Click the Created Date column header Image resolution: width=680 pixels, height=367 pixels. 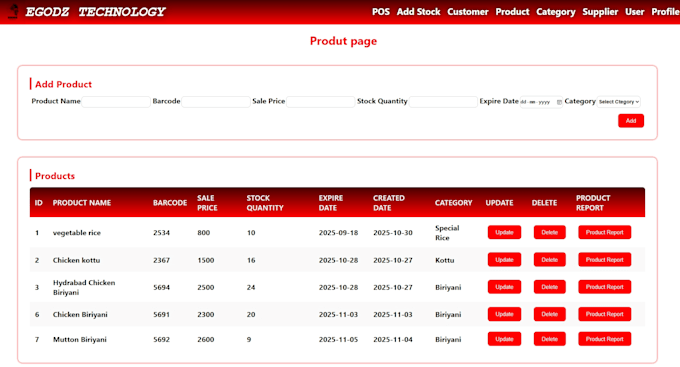389,203
